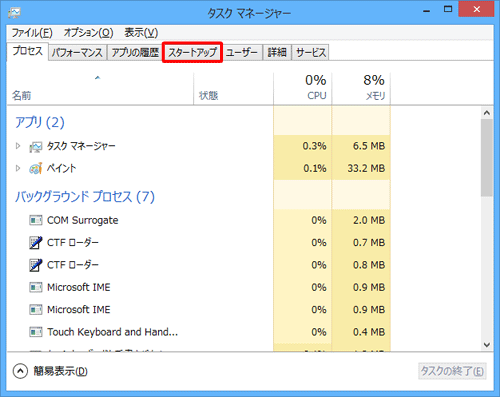Click the タスクの終了(E) button

click(x=452, y=371)
